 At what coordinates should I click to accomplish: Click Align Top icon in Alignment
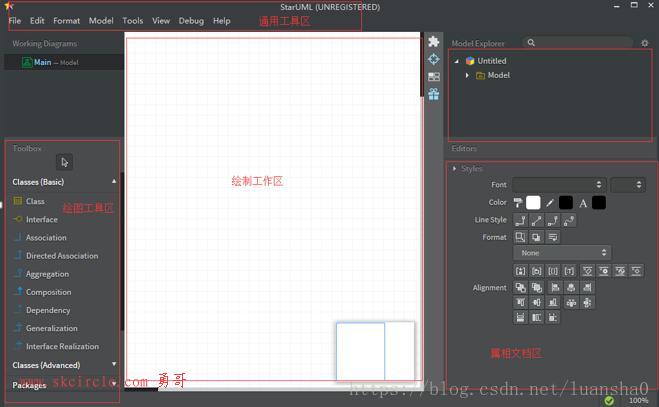point(520,302)
